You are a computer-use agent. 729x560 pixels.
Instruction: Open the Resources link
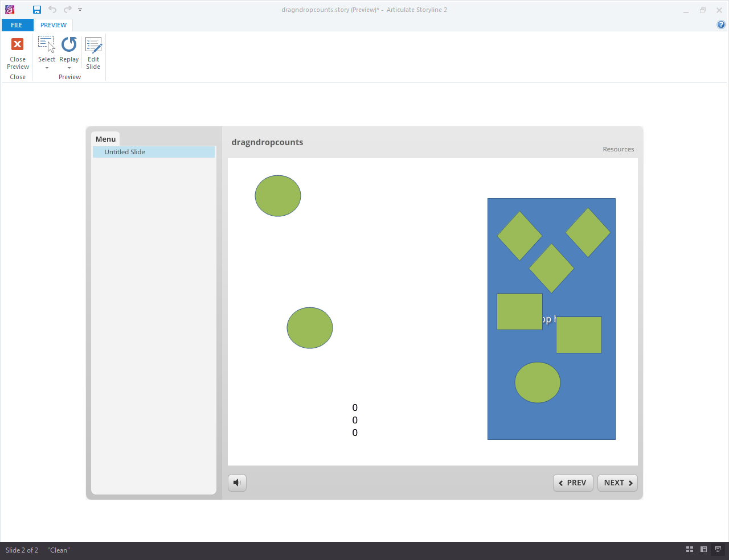click(619, 149)
